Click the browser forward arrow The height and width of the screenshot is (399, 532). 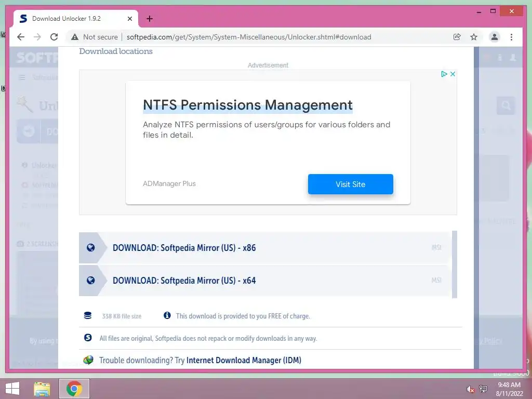coord(37,37)
